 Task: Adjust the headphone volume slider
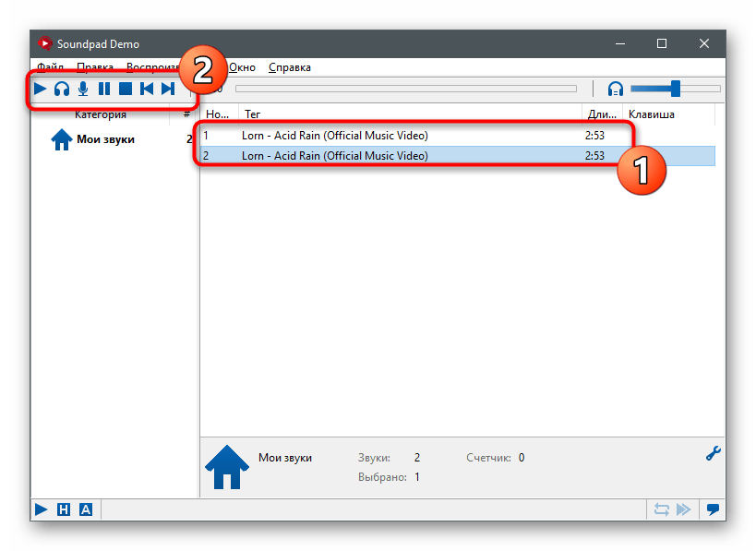[x=675, y=89]
